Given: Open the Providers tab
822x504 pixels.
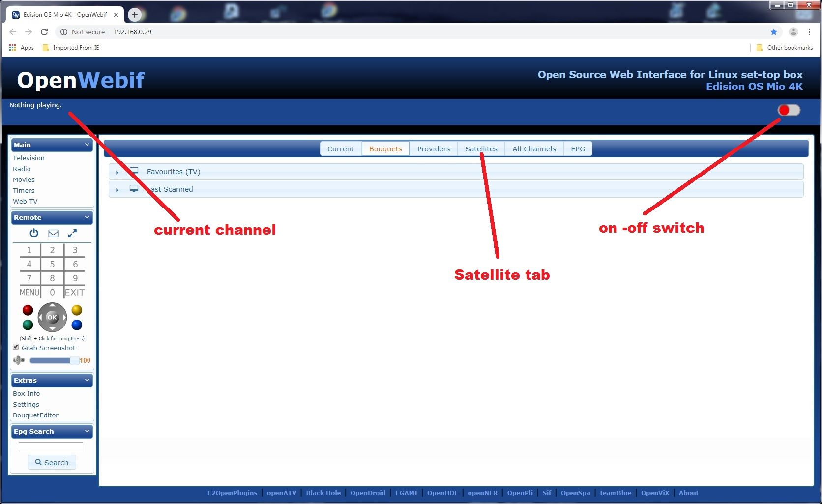Looking at the screenshot, I should (x=434, y=149).
